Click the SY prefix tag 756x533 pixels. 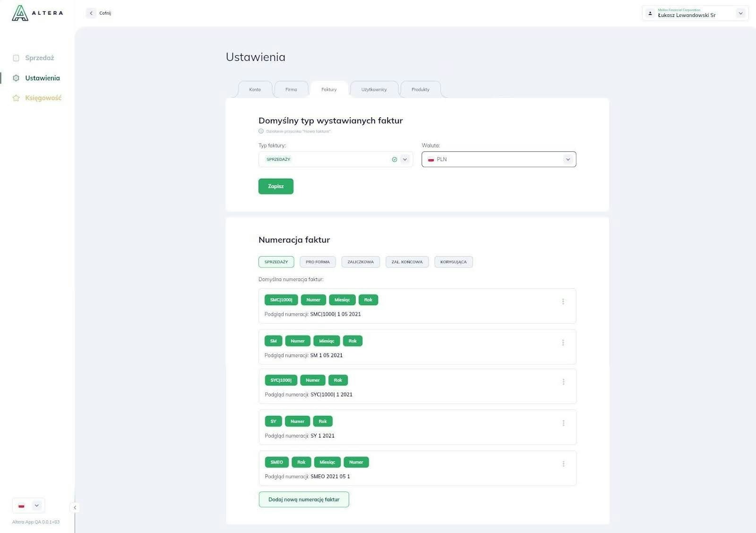click(274, 421)
